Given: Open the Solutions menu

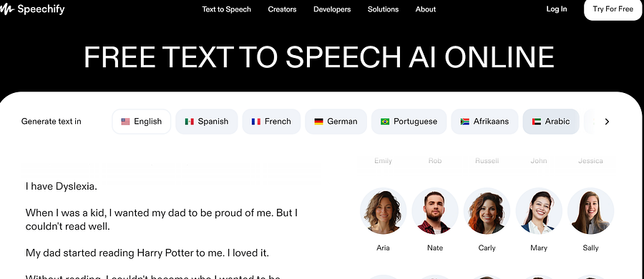Looking at the screenshot, I should [x=383, y=9].
